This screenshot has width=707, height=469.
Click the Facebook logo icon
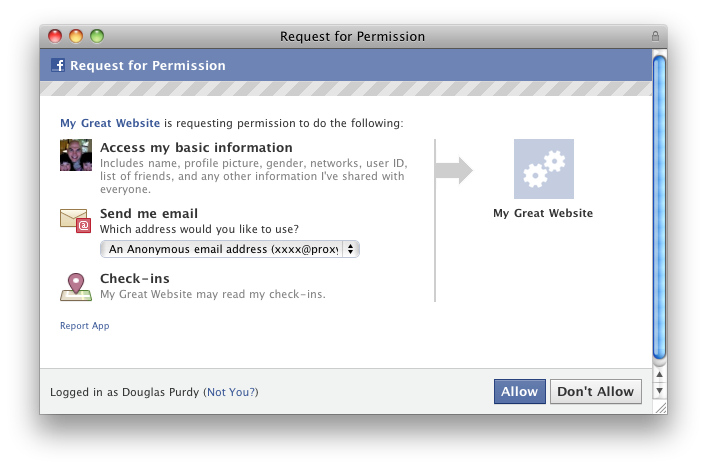(x=58, y=66)
